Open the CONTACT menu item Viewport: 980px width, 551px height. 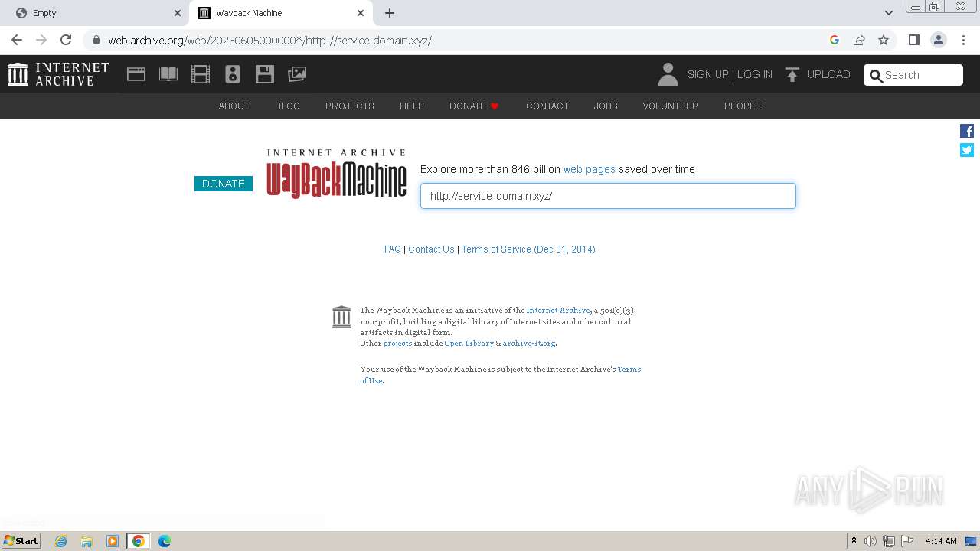[547, 106]
